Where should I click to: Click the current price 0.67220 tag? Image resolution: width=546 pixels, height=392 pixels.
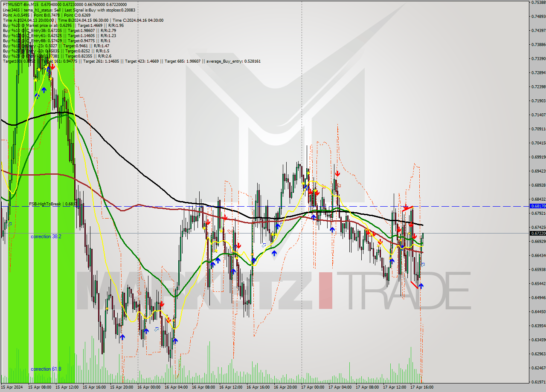pos(537,233)
